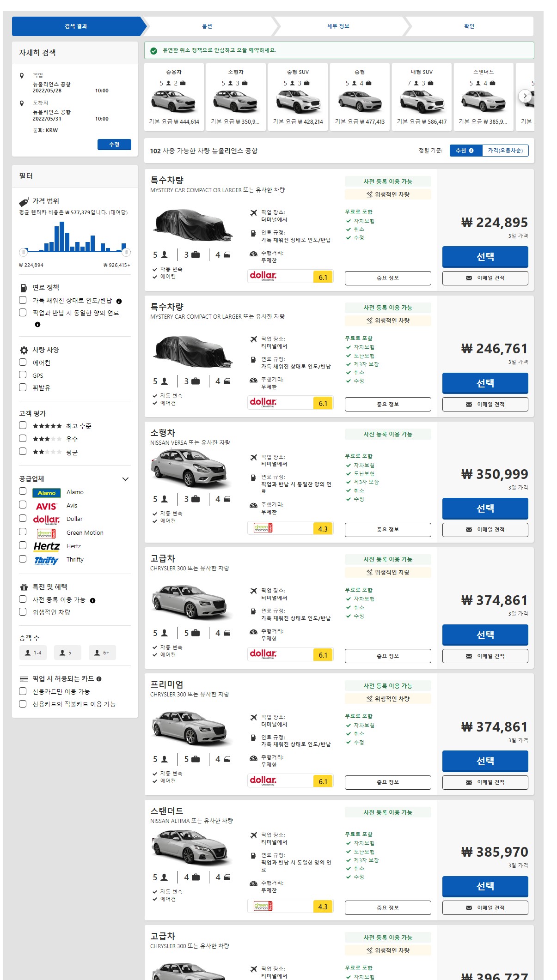Viewport: 557px width, 980px height.
Task: Select three-star 우수 rating checkbox
Action: pyautogui.click(x=23, y=438)
